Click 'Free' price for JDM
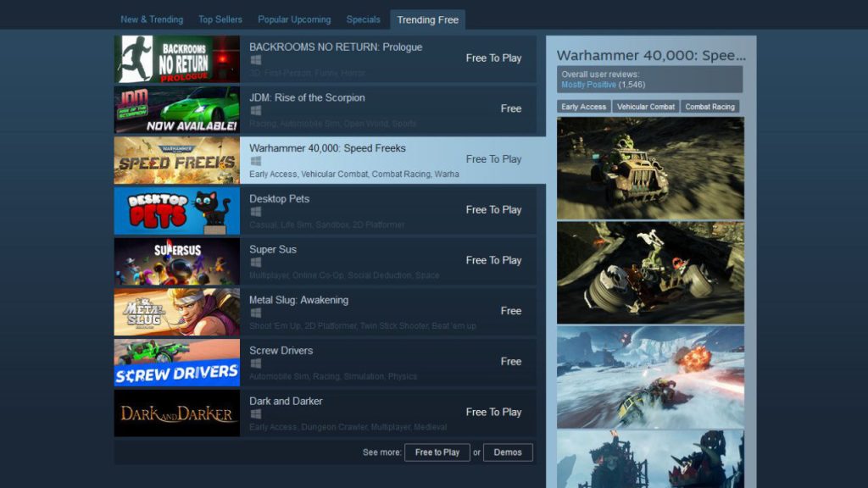 [510, 108]
